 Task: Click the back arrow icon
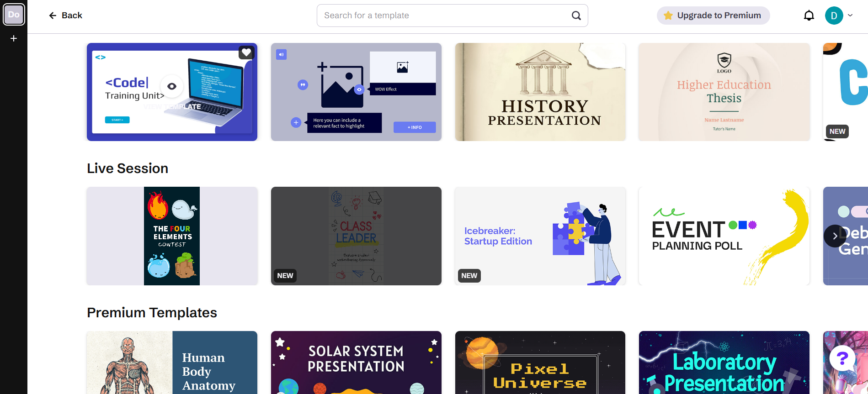click(53, 16)
